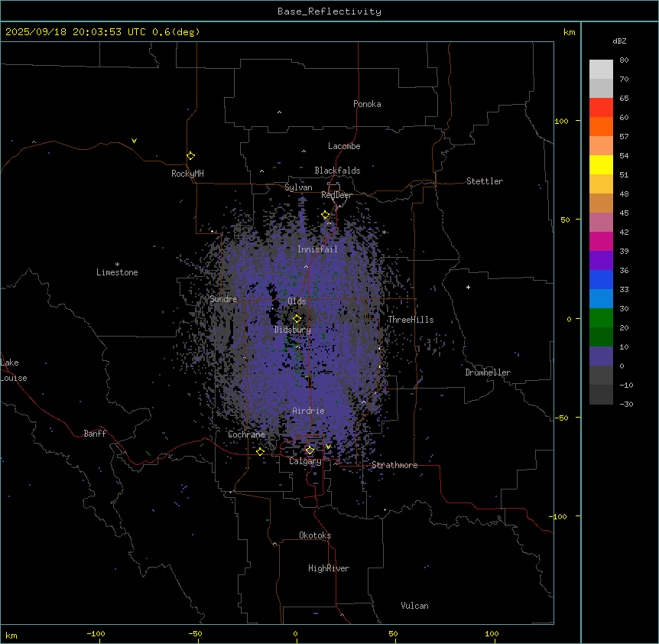Image resolution: width=659 pixels, height=644 pixels.
Task: Click the dBZ legend header label
Action: pos(620,41)
